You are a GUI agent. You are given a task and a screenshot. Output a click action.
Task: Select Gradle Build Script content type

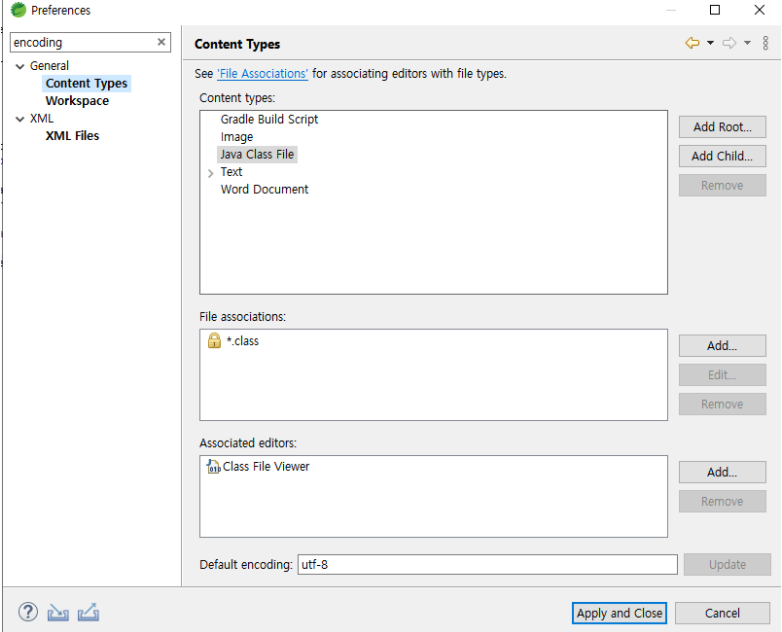(269, 119)
